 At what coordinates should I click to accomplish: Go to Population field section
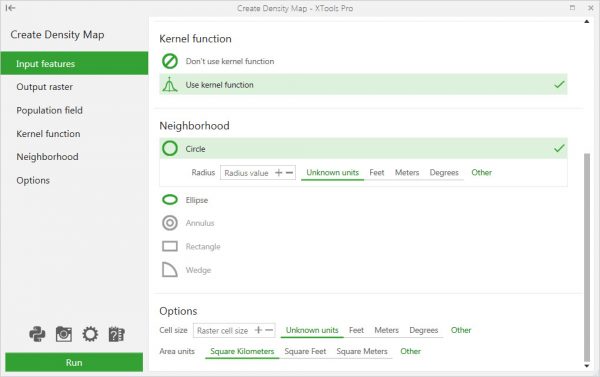coord(49,110)
